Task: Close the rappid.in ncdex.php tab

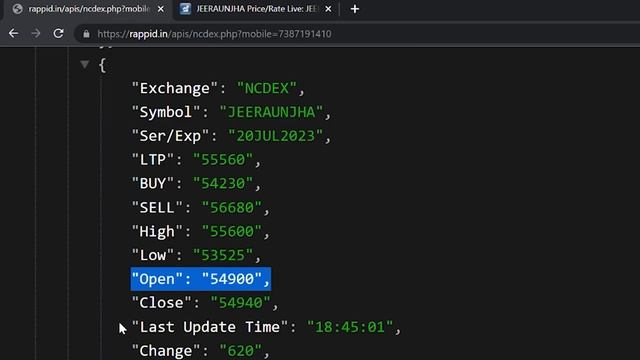Action: tap(161, 9)
